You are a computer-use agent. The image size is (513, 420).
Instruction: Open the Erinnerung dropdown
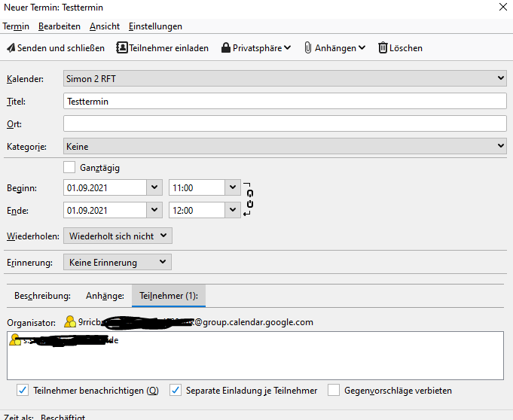pos(117,262)
